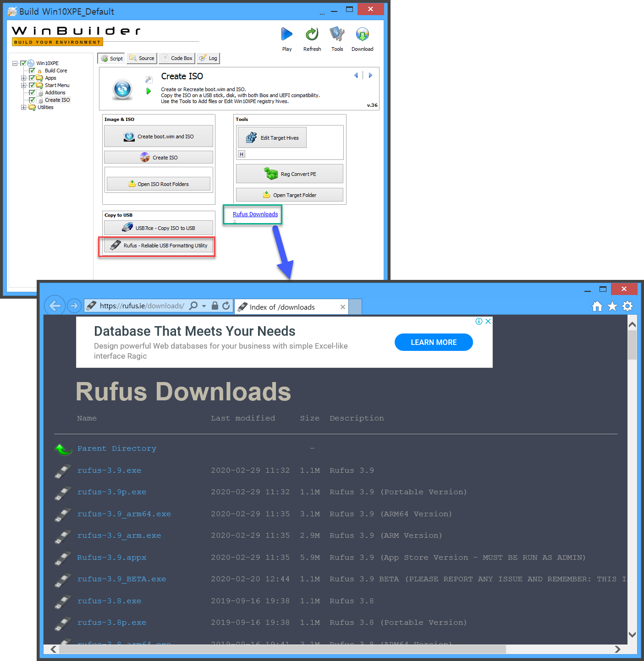Toggle the Create ISO checkbox
Image resolution: width=644 pixels, height=661 pixels.
[32, 100]
